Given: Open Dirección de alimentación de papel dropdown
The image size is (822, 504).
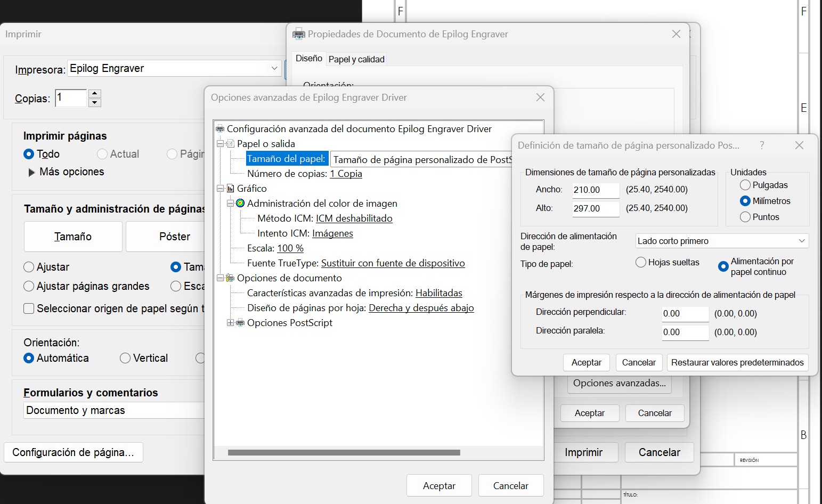Looking at the screenshot, I should 722,241.
